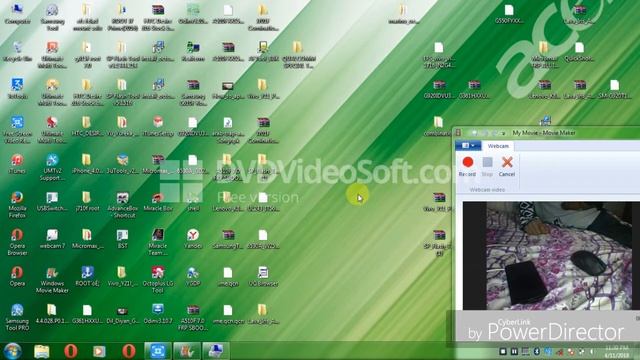640x360 pixels.
Task: Click the system tray clock
Action: [617, 351]
